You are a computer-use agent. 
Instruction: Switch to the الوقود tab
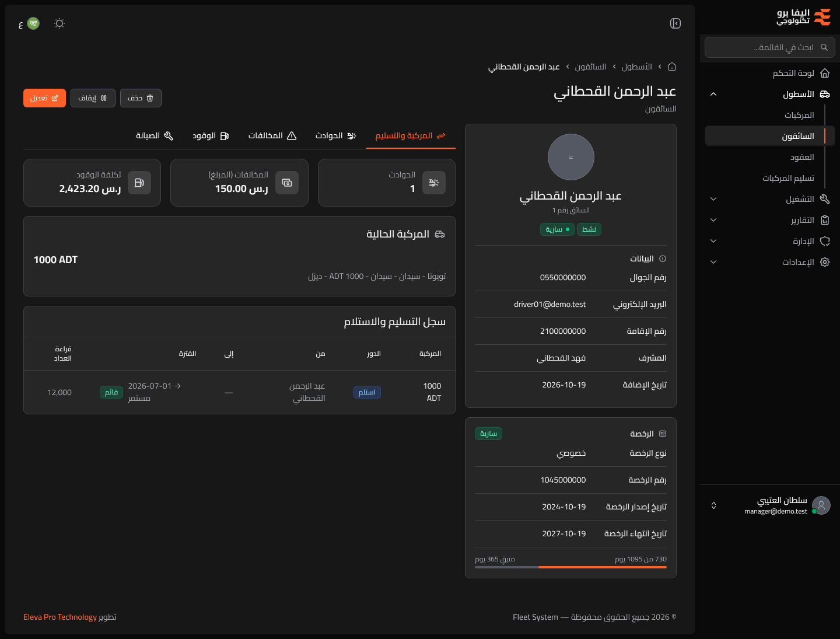[x=211, y=136]
